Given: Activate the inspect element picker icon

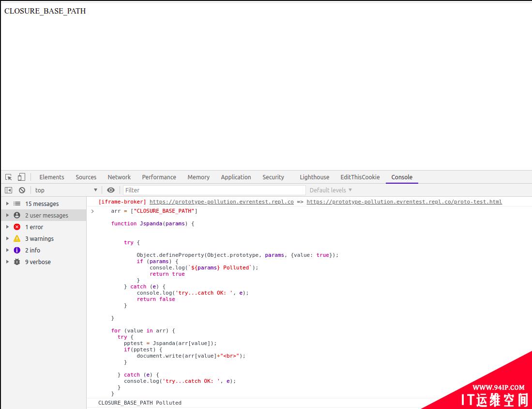Looking at the screenshot, I should 9,177.
